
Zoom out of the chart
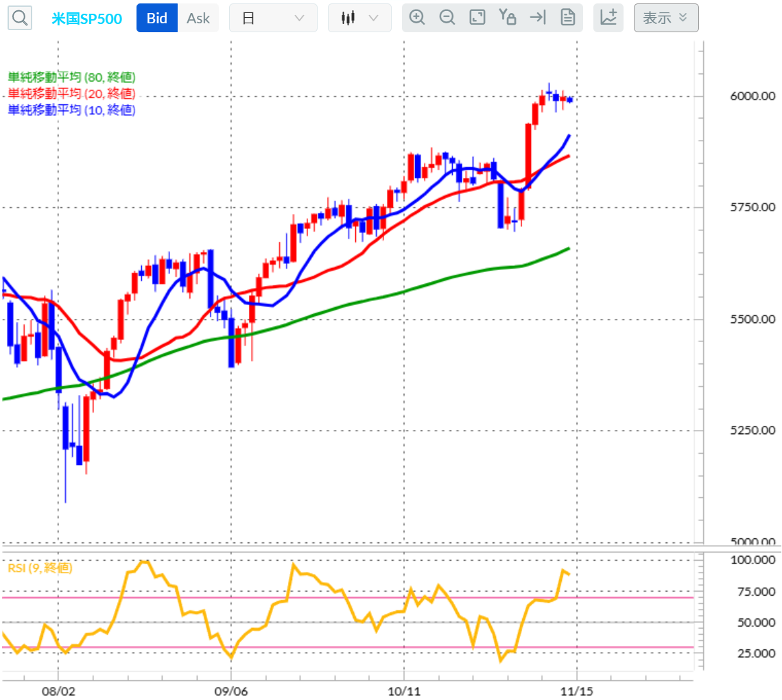(447, 17)
